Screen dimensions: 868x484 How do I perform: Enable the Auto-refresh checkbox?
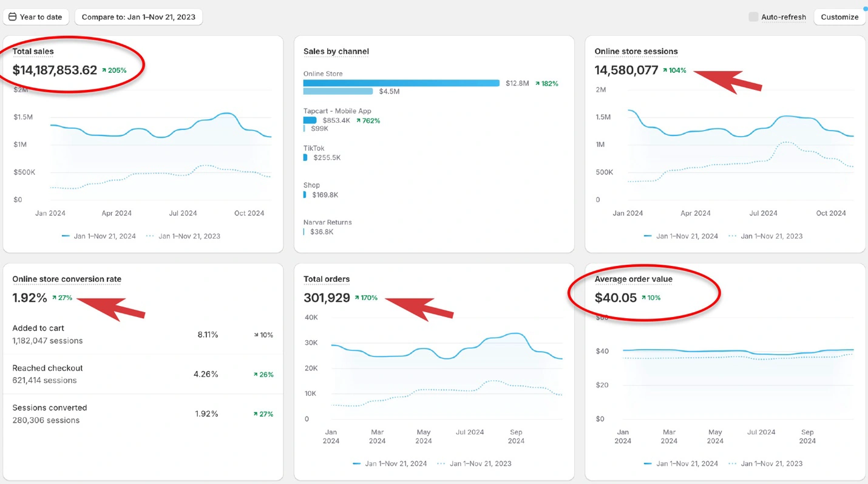click(x=753, y=17)
